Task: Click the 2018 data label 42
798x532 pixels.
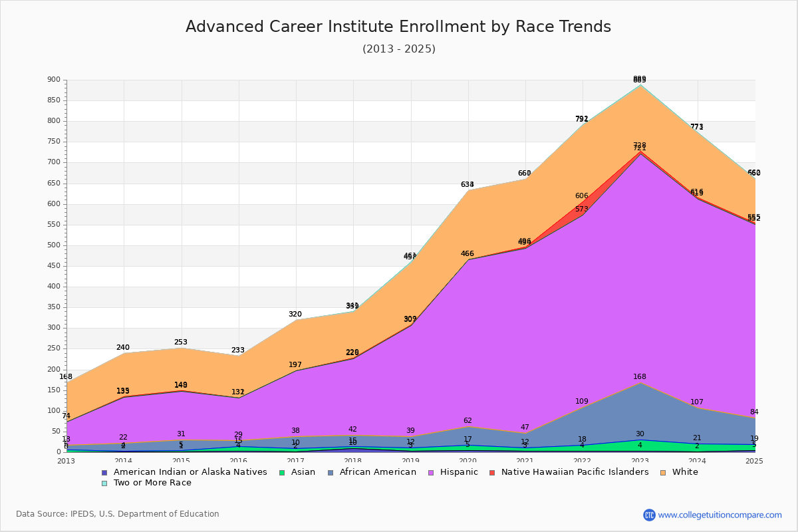Action: tap(352, 429)
